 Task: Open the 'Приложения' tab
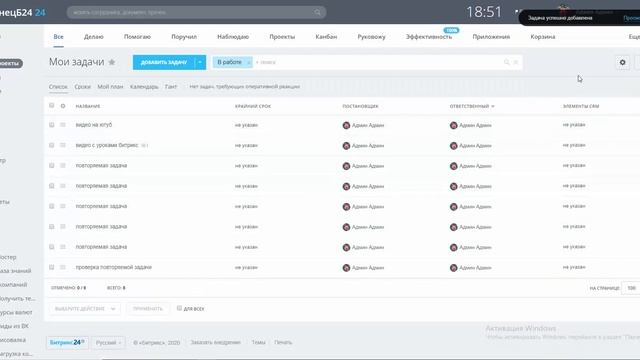pyautogui.click(x=491, y=37)
